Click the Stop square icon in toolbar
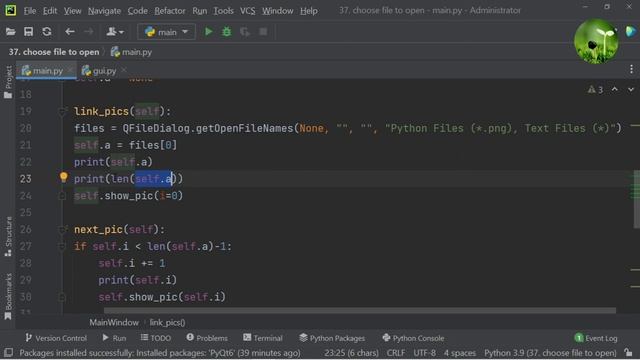This screenshot has width=640, height=360. [263, 31]
